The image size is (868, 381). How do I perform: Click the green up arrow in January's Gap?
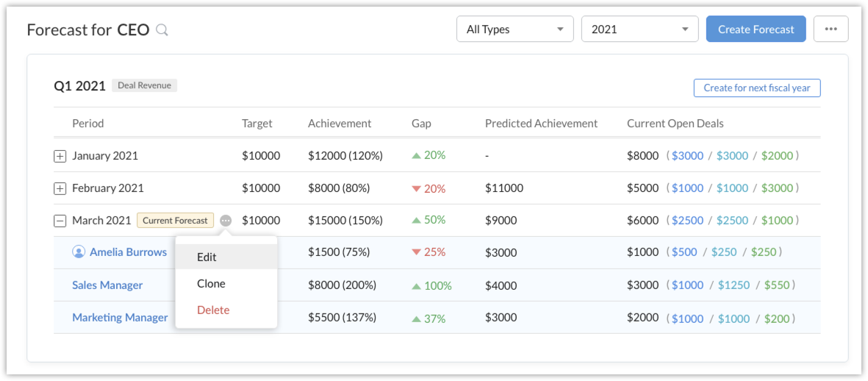coord(416,156)
